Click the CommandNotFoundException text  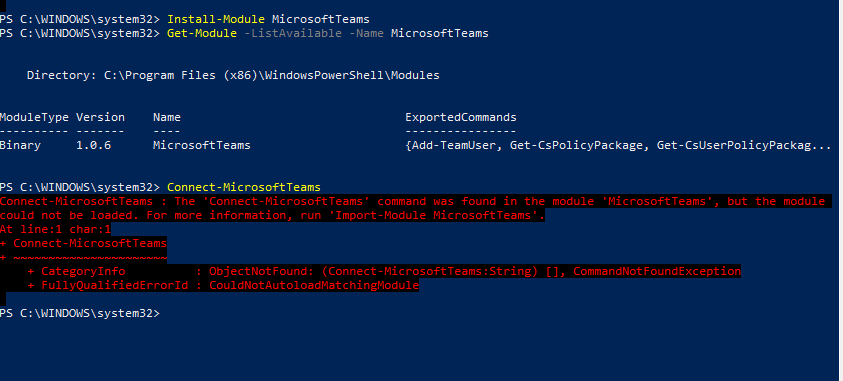(657, 271)
